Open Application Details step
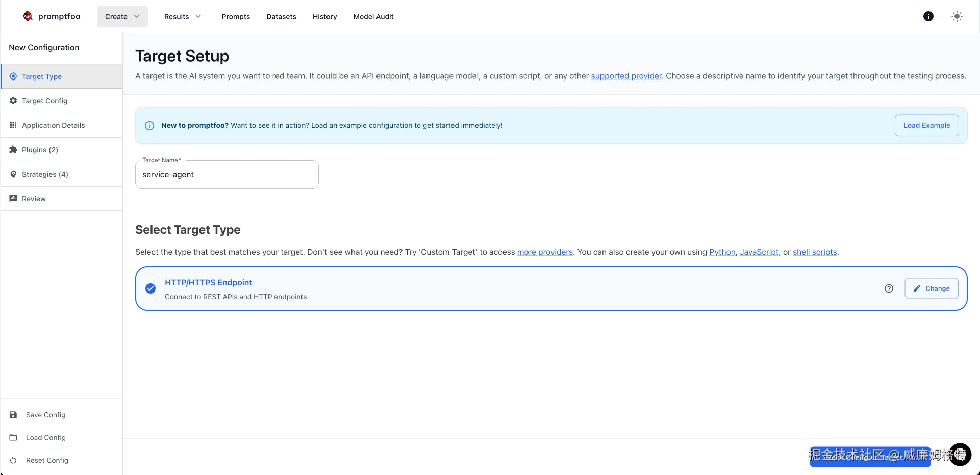This screenshot has width=980, height=475. 53,125
